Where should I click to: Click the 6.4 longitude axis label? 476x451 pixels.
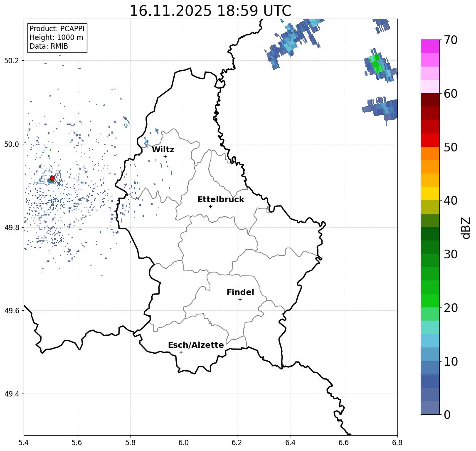(291, 443)
